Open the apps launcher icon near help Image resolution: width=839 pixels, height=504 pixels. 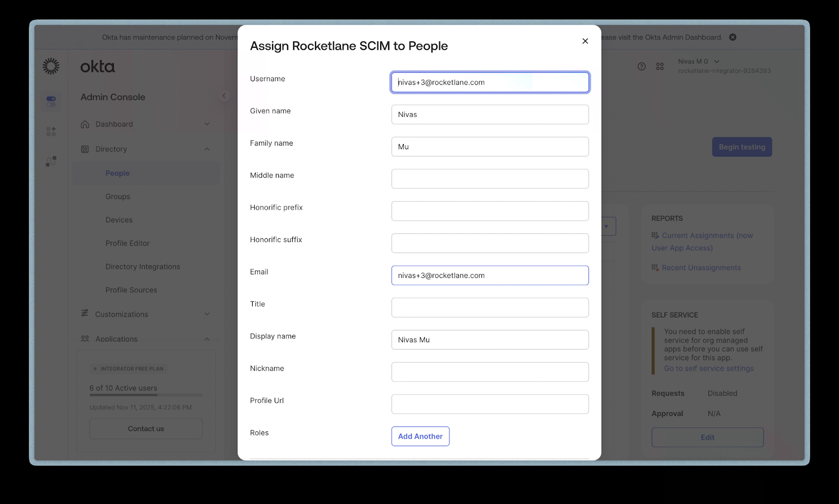click(660, 67)
